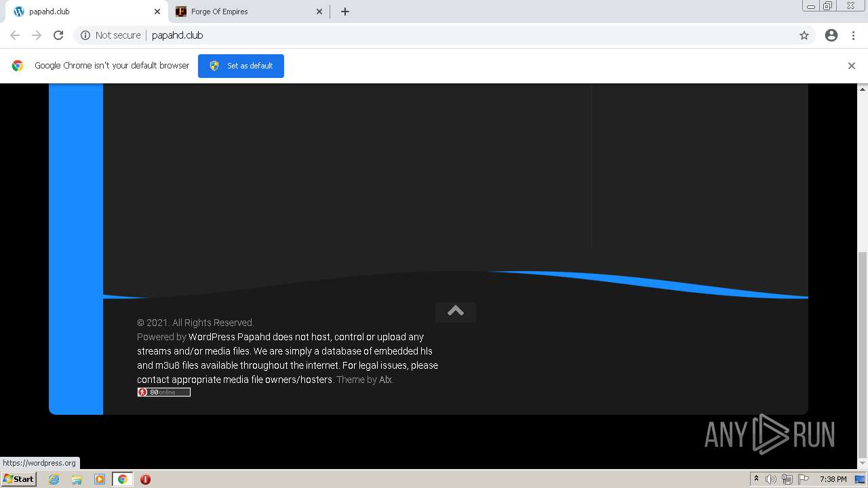Close the Forge Of Empires tab

tap(319, 12)
